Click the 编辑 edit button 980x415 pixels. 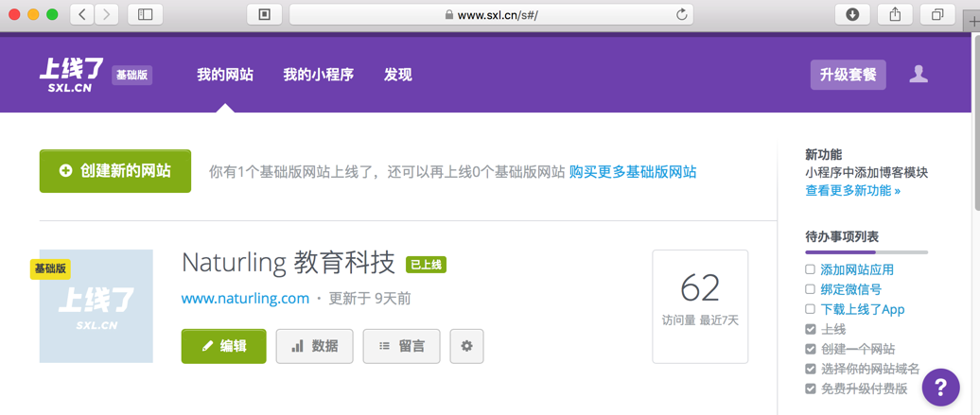pos(224,346)
